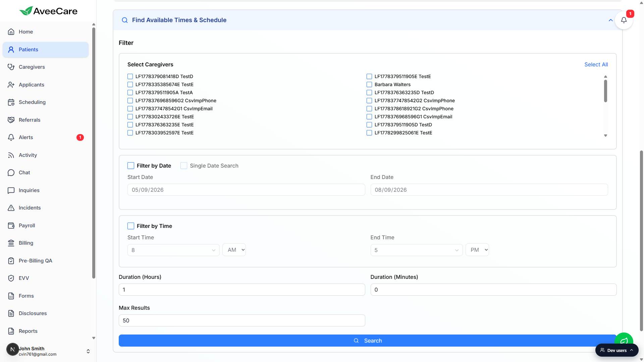Check caregiver LF1778376968596G2 CsvImpPhone
Viewport: 644px width, 362px height.
click(130, 101)
